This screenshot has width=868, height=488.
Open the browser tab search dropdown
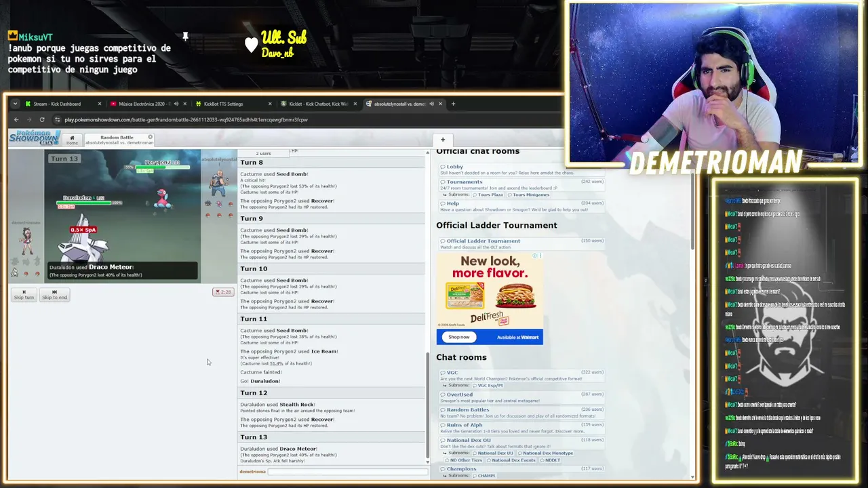click(15, 104)
